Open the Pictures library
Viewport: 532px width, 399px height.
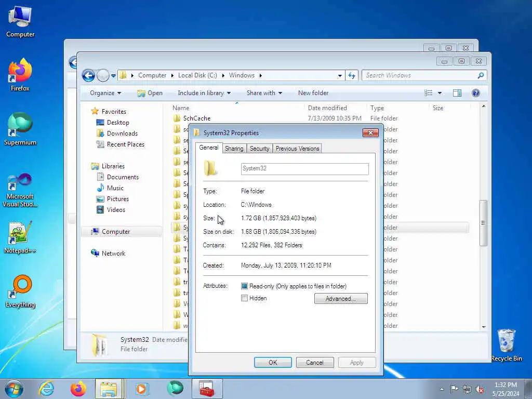pyautogui.click(x=118, y=199)
